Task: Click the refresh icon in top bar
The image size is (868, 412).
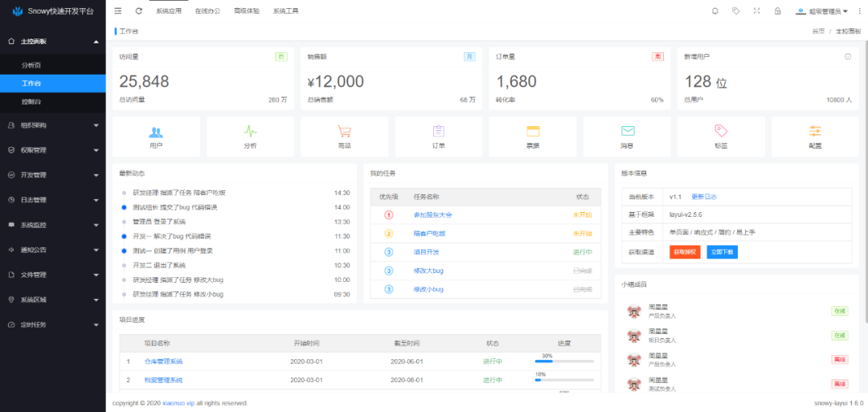Action: click(139, 11)
